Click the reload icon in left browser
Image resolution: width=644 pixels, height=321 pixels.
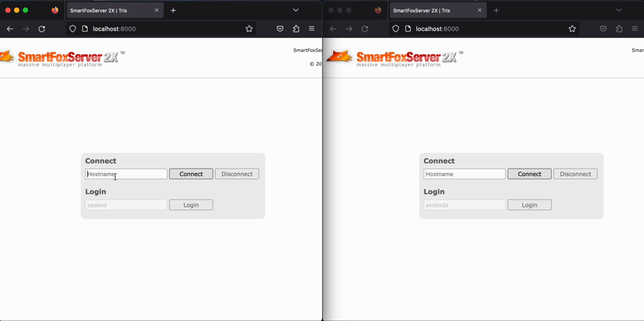coord(42,29)
